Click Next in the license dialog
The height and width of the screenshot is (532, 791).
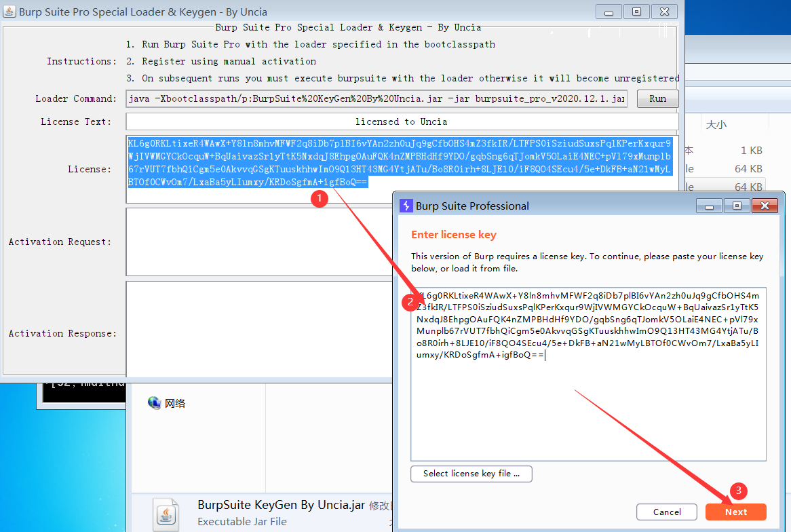coord(735,512)
